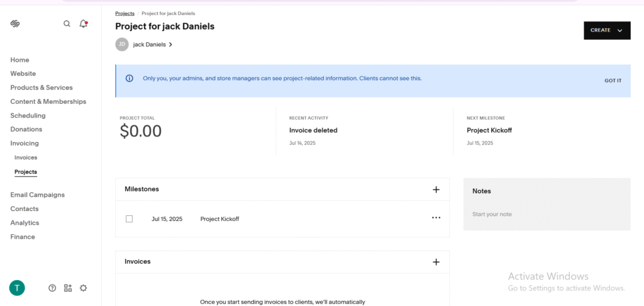Open the extensions grid-plus icon
Viewport: 644px width, 306px height.
click(x=68, y=288)
